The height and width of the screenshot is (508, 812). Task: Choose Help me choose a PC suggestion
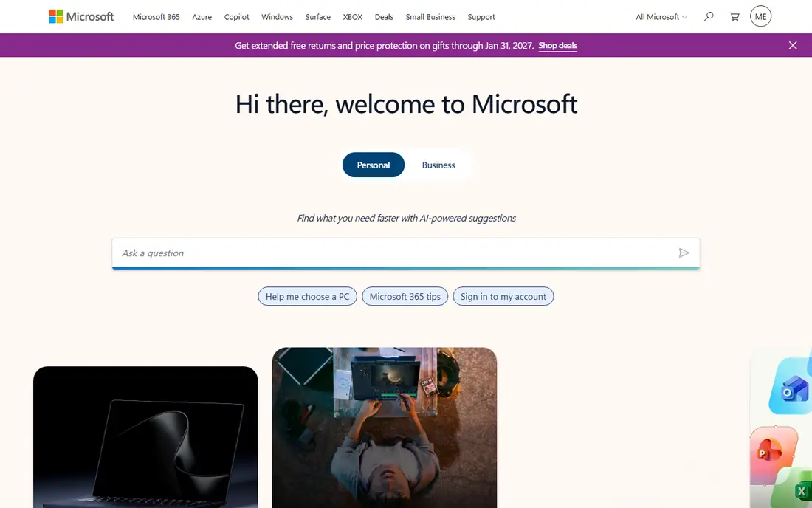(308, 296)
